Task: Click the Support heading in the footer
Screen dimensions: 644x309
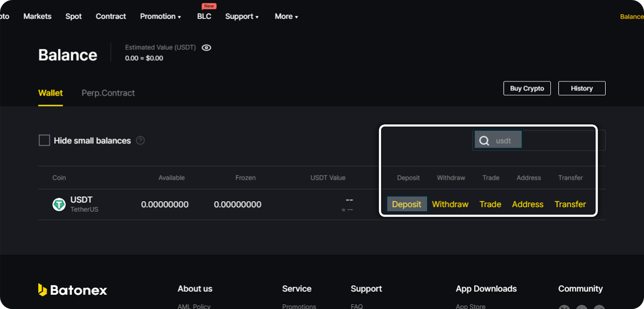Action: pos(366,288)
